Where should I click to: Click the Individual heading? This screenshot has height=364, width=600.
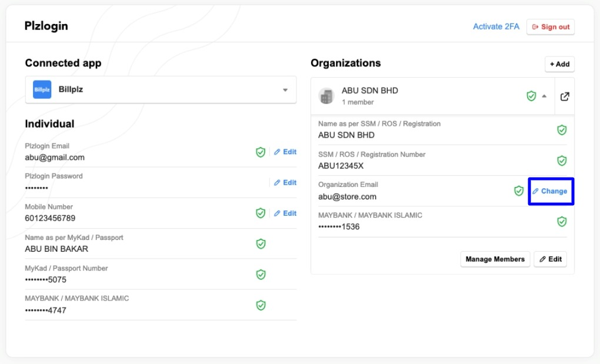[50, 124]
